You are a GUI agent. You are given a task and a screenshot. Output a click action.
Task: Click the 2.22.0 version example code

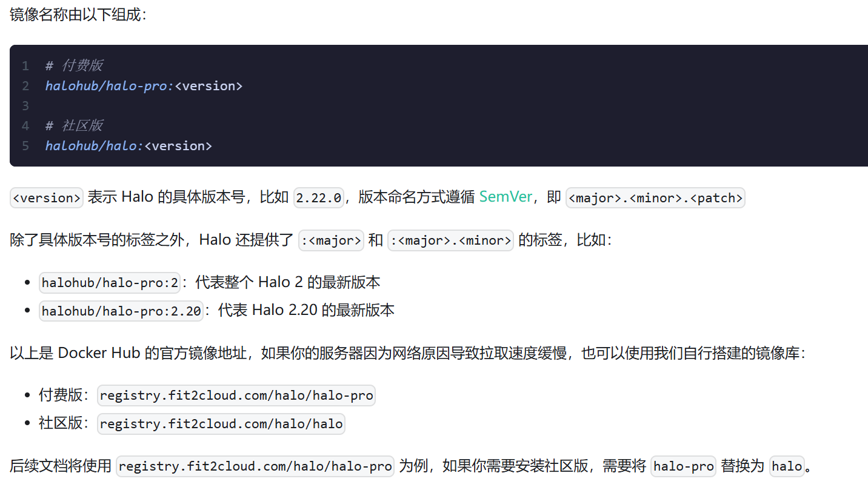point(319,198)
